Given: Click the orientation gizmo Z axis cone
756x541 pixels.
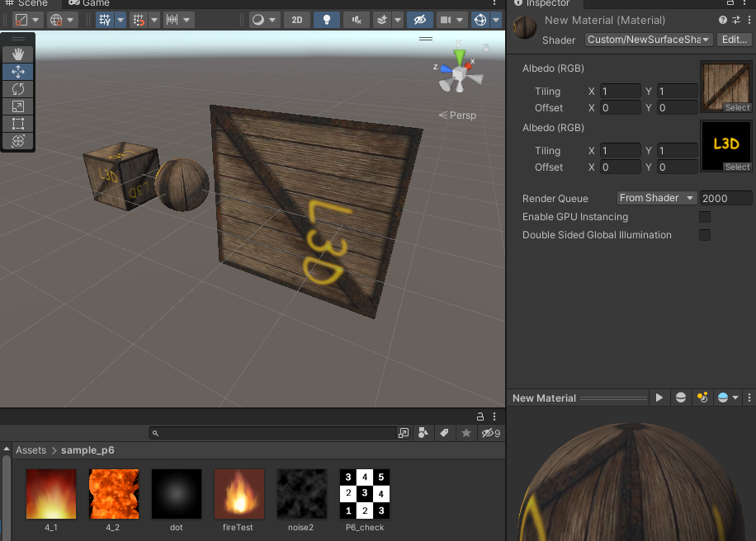Looking at the screenshot, I should pos(446,69).
